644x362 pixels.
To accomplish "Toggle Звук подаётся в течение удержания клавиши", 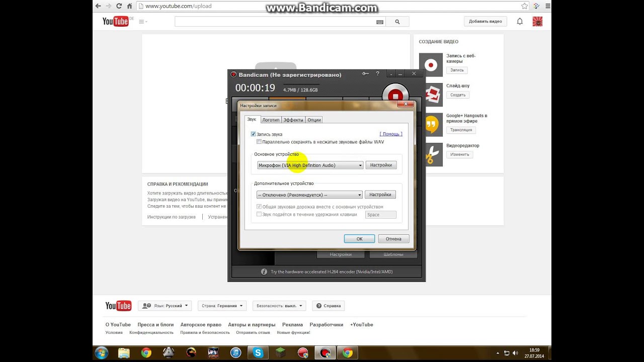I will (259, 214).
